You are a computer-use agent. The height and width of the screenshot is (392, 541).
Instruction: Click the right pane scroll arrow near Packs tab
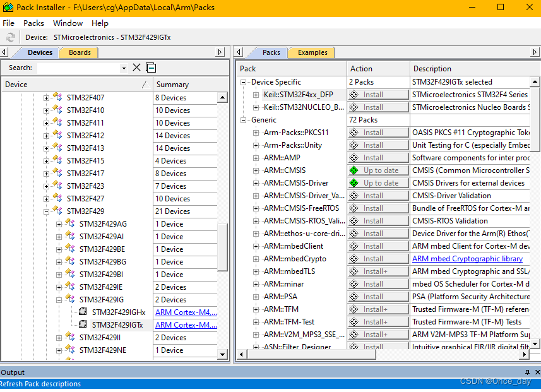[239, 52]
